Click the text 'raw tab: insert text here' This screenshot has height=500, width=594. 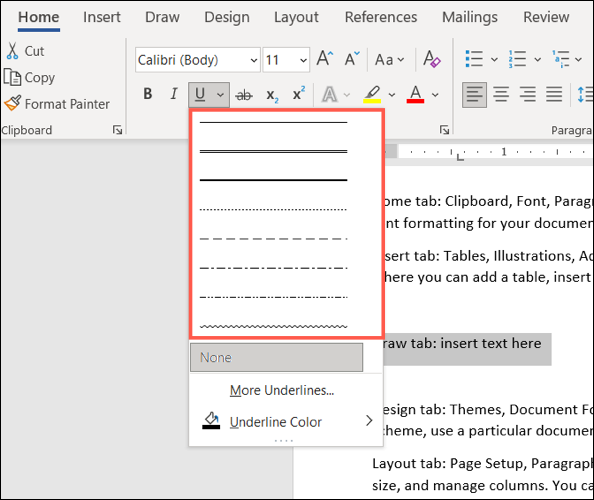coord(463,343)
